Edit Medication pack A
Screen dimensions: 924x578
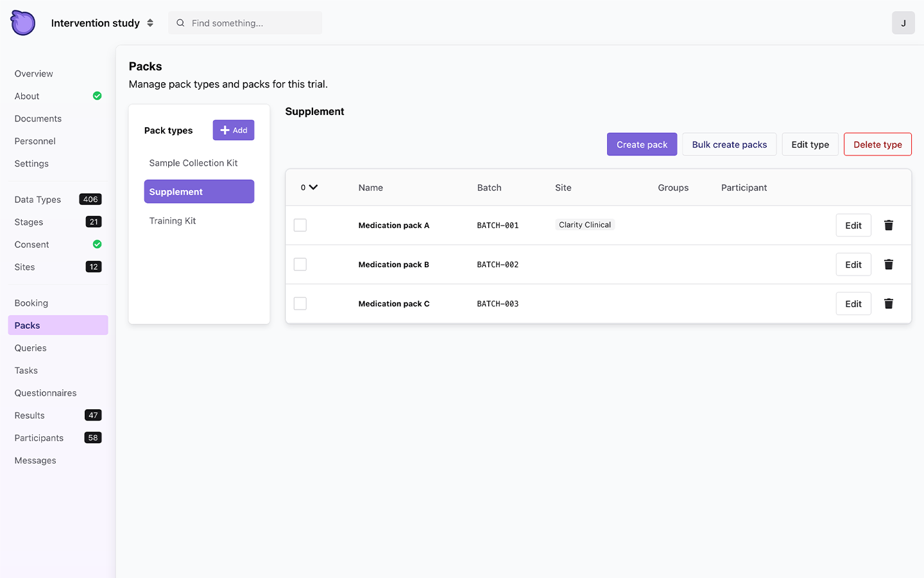853,225
